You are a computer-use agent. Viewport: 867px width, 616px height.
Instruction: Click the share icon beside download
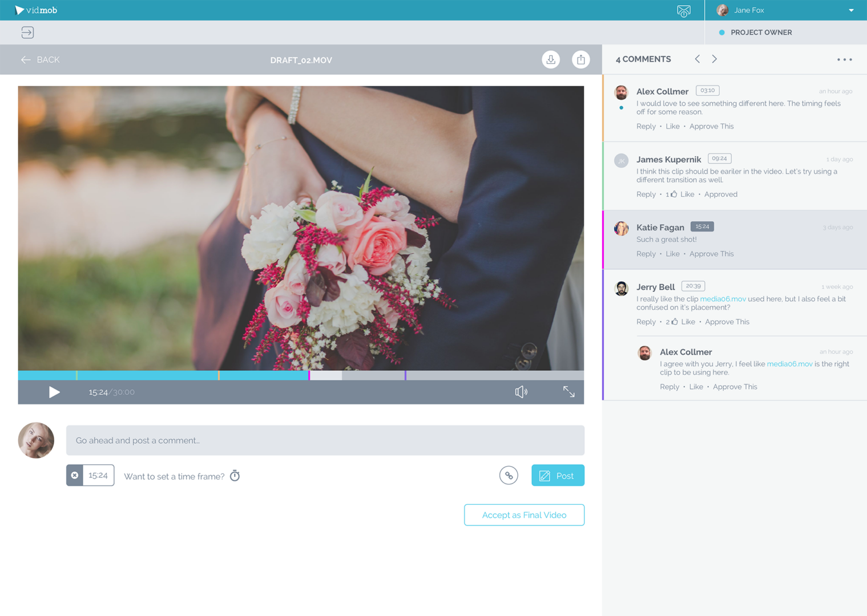[581, 59]
